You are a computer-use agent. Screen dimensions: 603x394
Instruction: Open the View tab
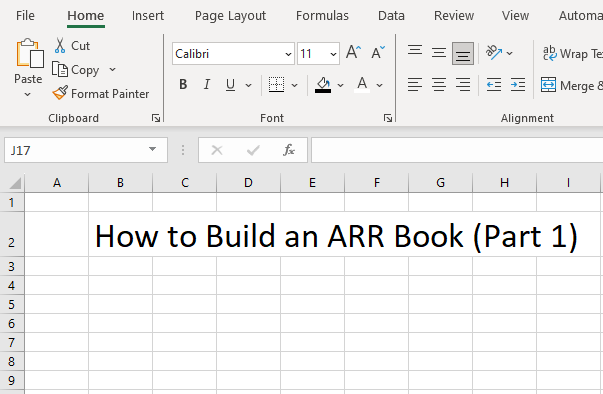pyautogui.click(x=515, y=16)
